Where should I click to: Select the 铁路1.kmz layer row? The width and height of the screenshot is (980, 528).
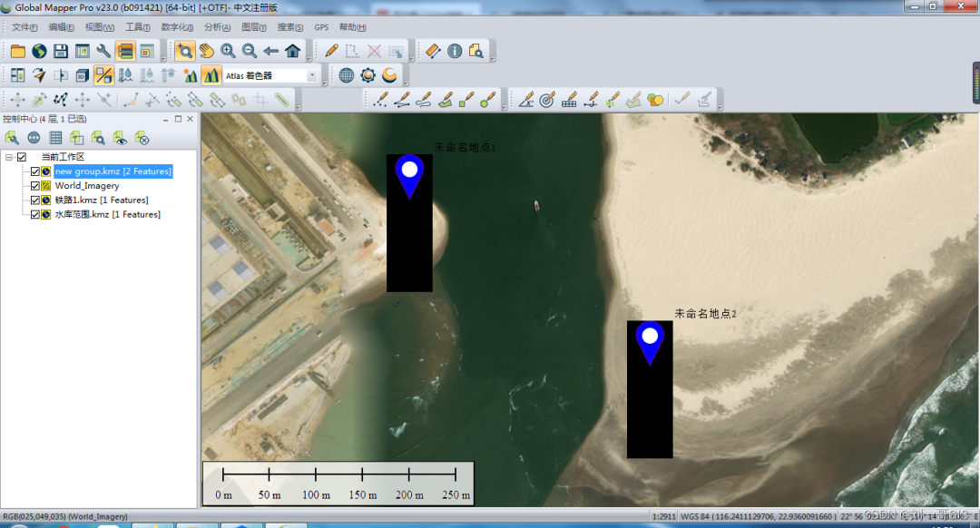102,200
